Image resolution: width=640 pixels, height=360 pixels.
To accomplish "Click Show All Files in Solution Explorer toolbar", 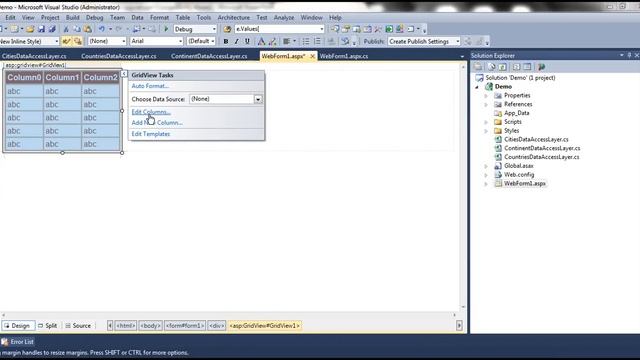I will pos(491,67).
